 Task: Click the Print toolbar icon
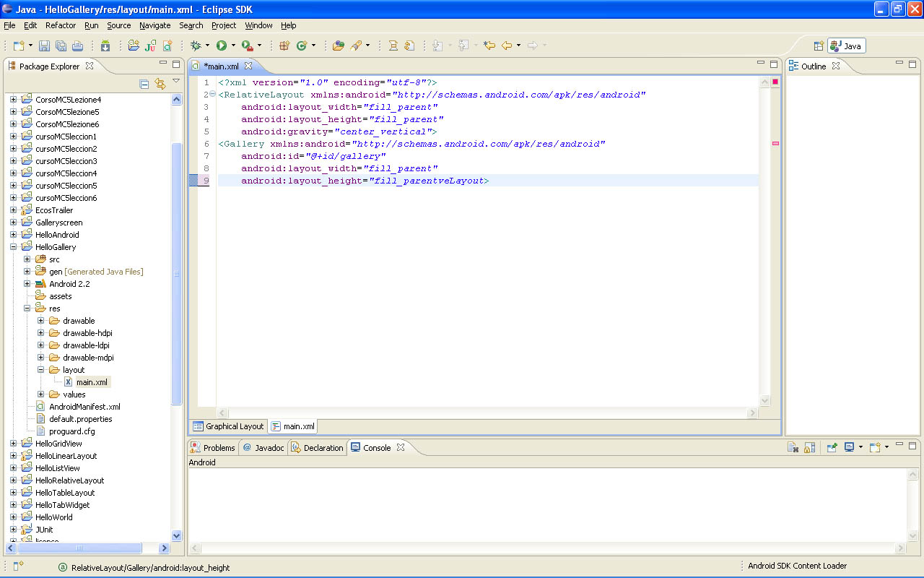tap(77, 46)
